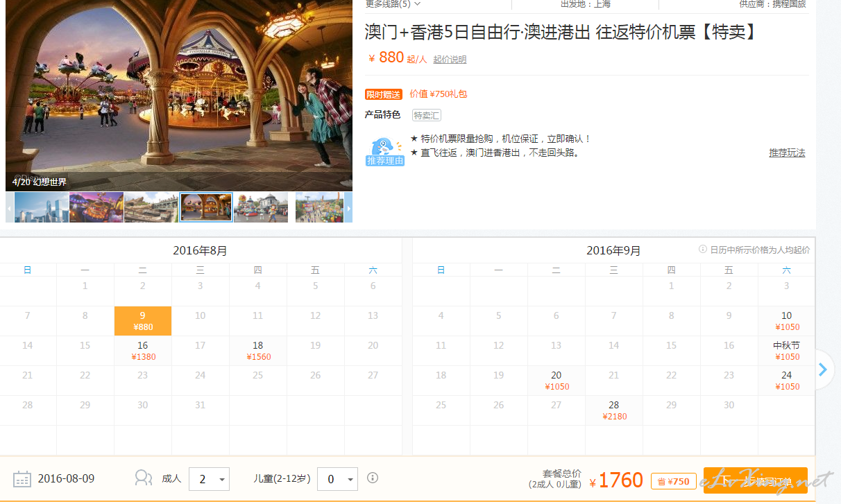The width and height of the screenshot is (841, 504).
Task: Select September 28 priced ¥2180
Action: click(613, 410)
